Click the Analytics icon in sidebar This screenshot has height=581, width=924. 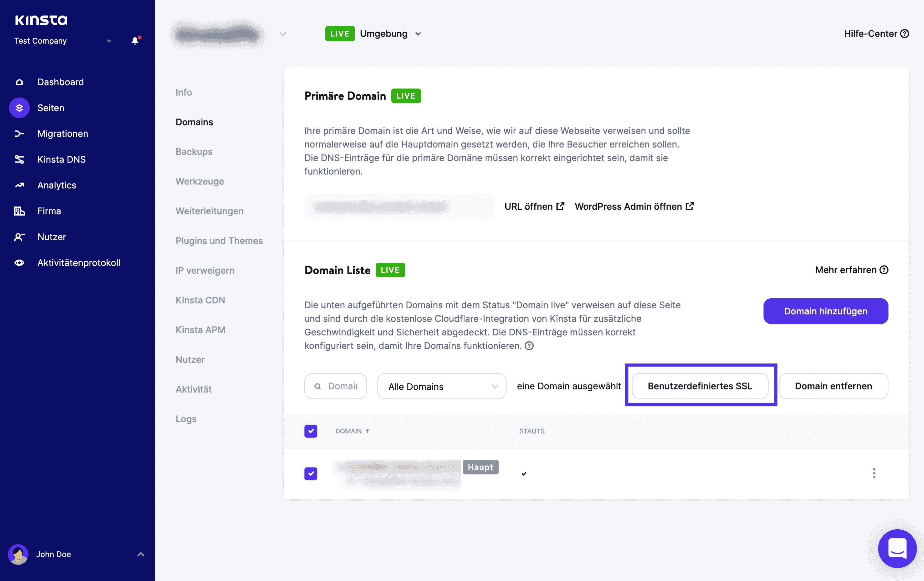click(20, 185)
